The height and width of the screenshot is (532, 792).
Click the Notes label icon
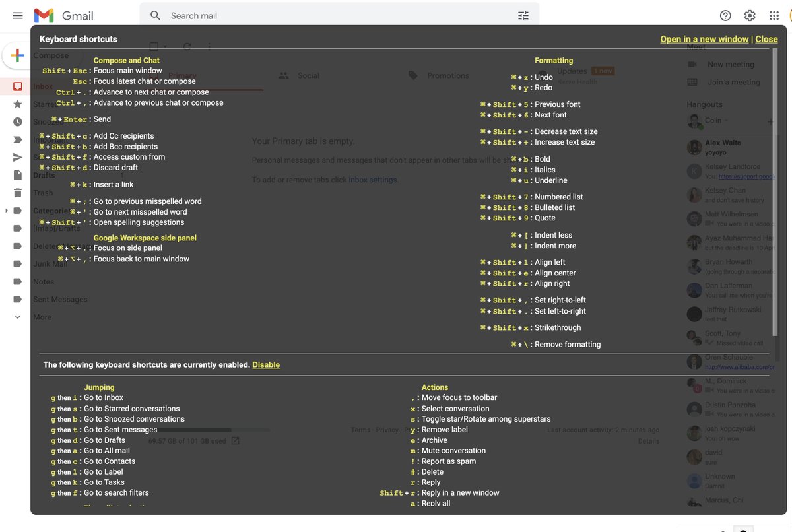18,281
